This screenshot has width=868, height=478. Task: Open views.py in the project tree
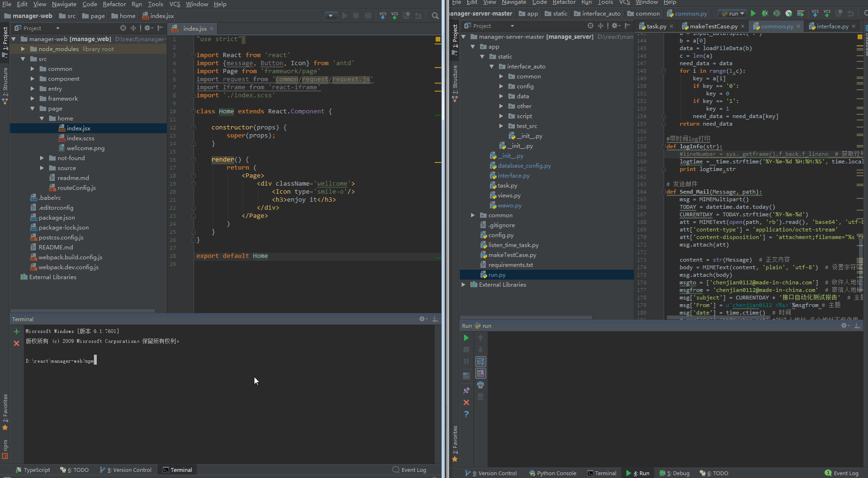tap(509, 196)
